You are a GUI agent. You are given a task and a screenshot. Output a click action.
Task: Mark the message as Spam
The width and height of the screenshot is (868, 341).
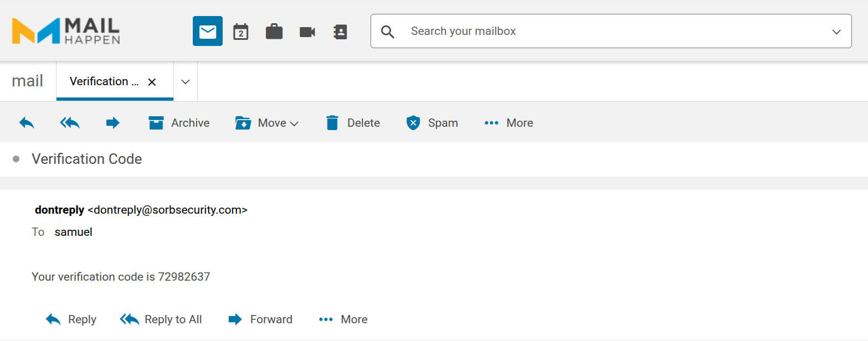pos(432,123)
